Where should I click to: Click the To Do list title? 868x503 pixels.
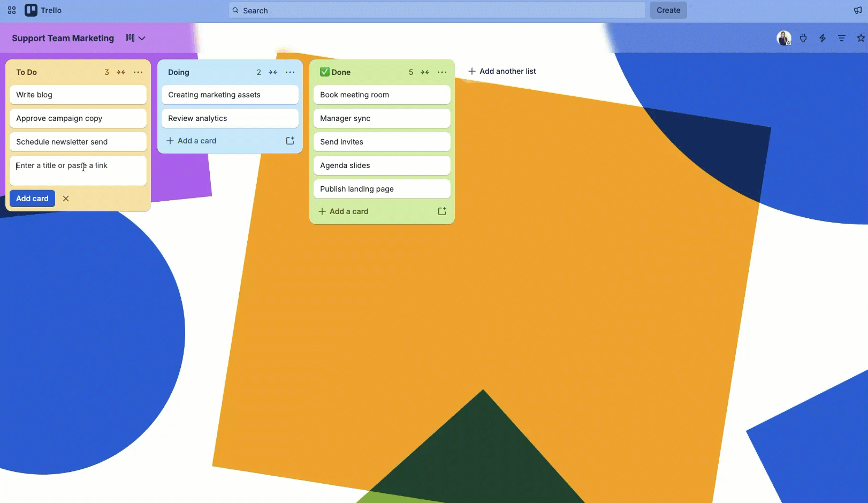click(x=27, y=72)
